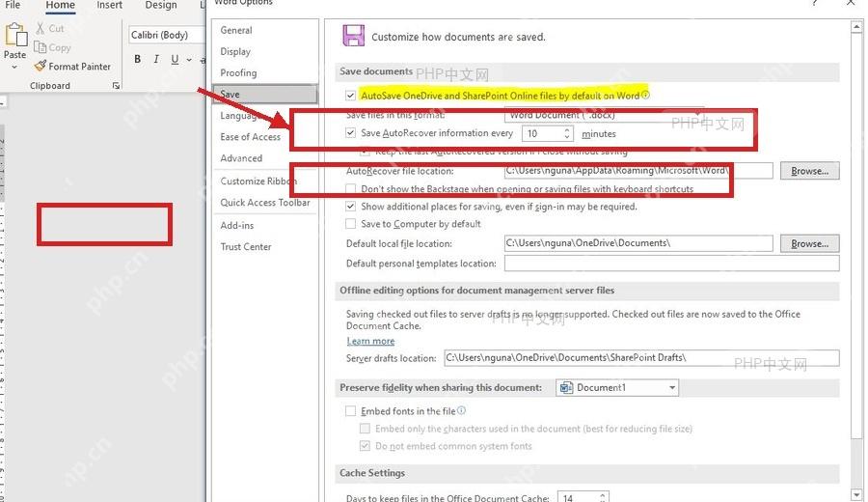The width and height of the screenshot is (868, 502).
Task: Click the save disk icon in options header
Action: pos(353,36)
